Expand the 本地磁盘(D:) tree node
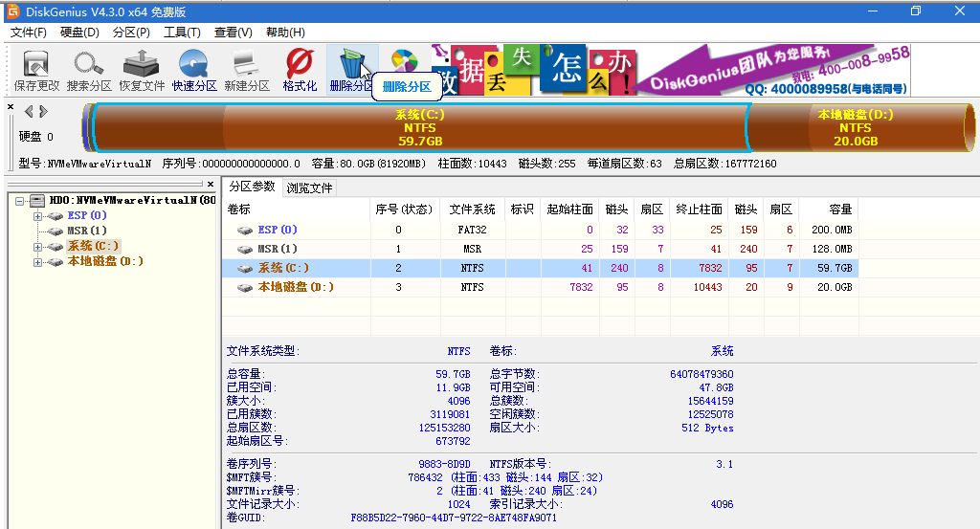Viewport: 980px width, 529px height. point(37,262)
